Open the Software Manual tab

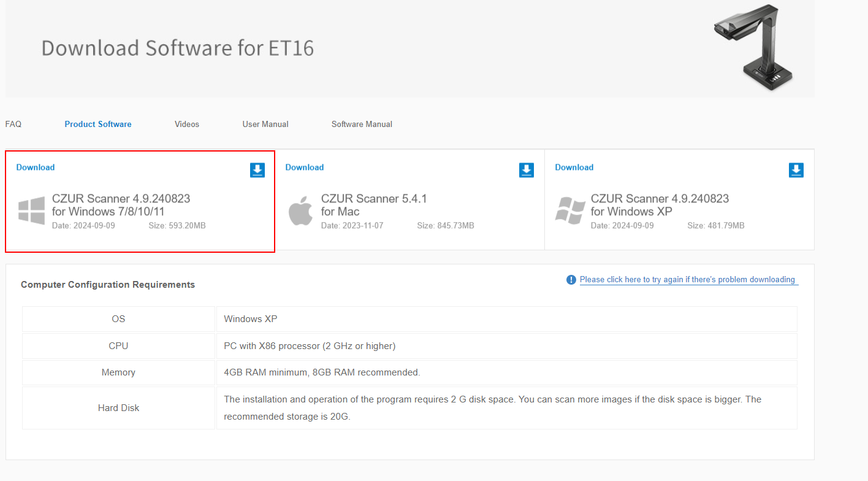pos(362,124)
